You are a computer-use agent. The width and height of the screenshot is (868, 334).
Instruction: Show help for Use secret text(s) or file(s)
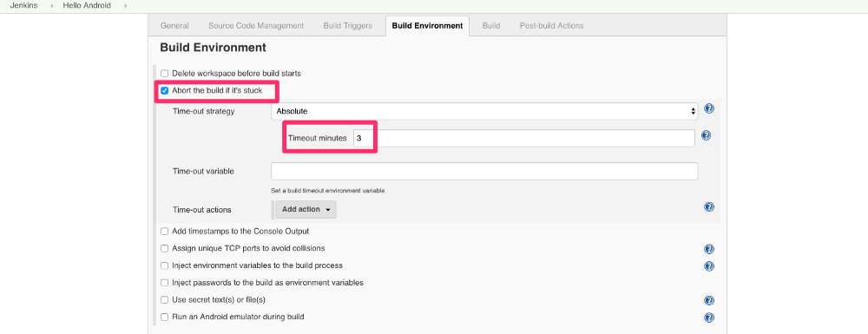(708, 300)
